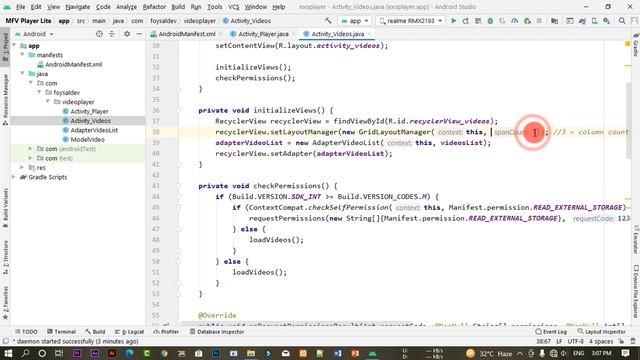Screen dimensions: 640x360
Task: Collapse the app module tree node
Action: coord(15,46)
